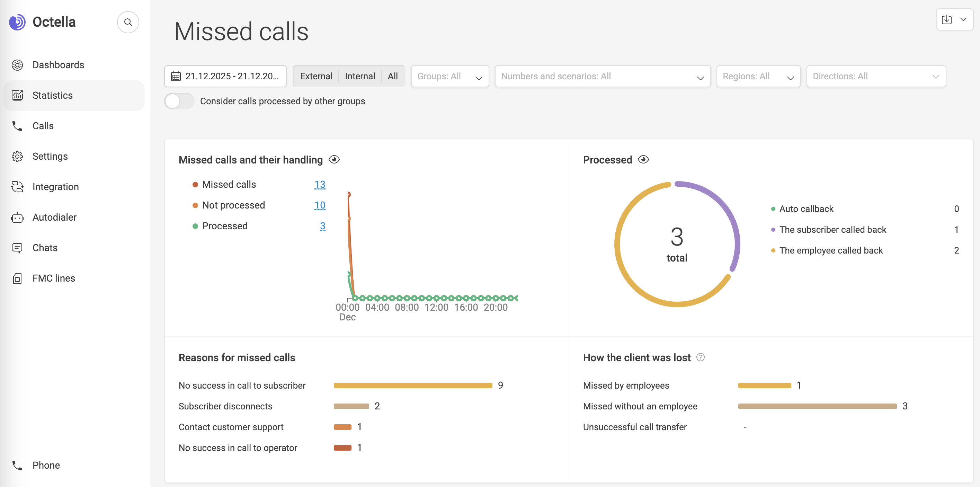Open the 13 missed calls link

pos(320,185)
